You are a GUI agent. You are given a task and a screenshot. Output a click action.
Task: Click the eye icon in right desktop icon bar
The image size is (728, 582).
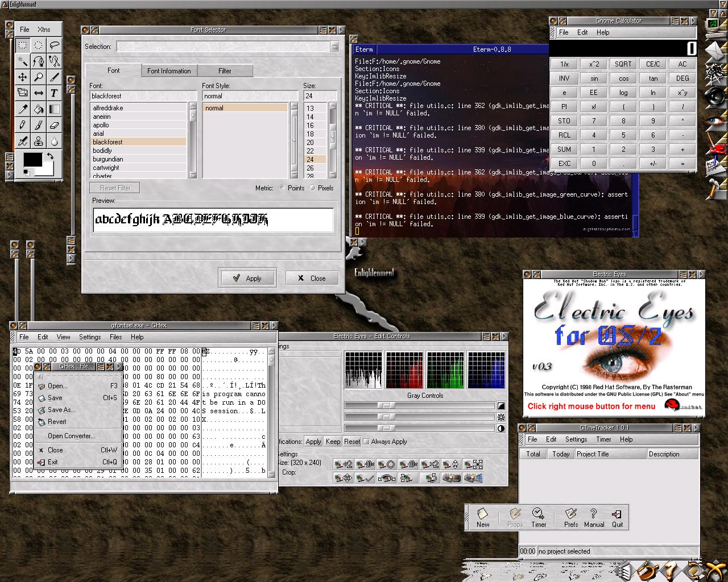715,120
